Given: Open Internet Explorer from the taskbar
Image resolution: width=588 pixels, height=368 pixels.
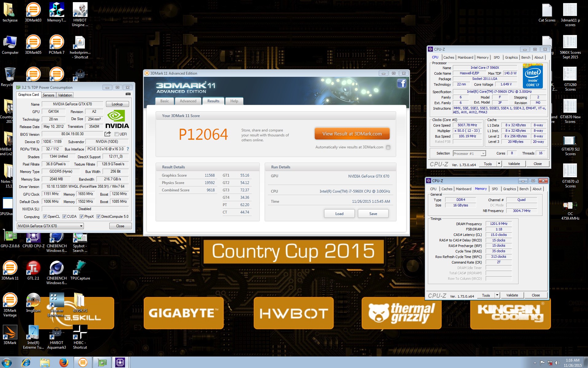Looking at the screenshot, I should click(x=26, y=362).
